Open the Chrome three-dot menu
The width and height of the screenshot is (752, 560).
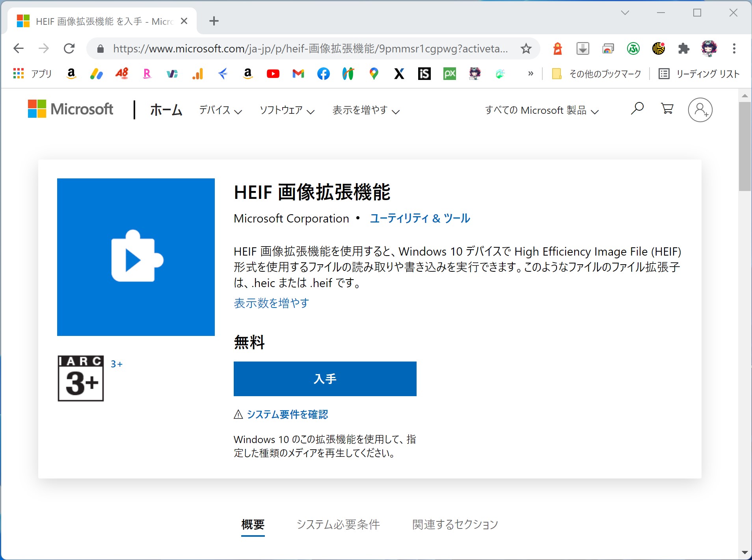click(734, 48)
